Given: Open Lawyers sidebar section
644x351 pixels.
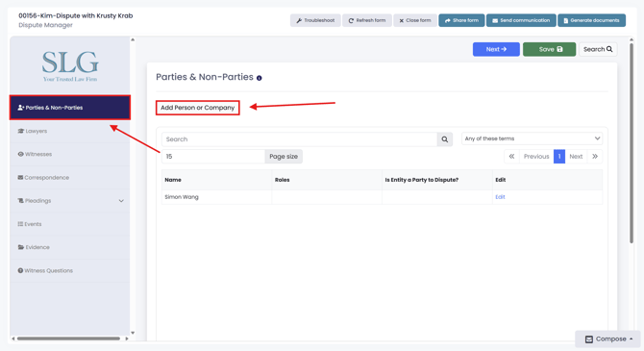Looking at the screenshot, I should [70, 131].
